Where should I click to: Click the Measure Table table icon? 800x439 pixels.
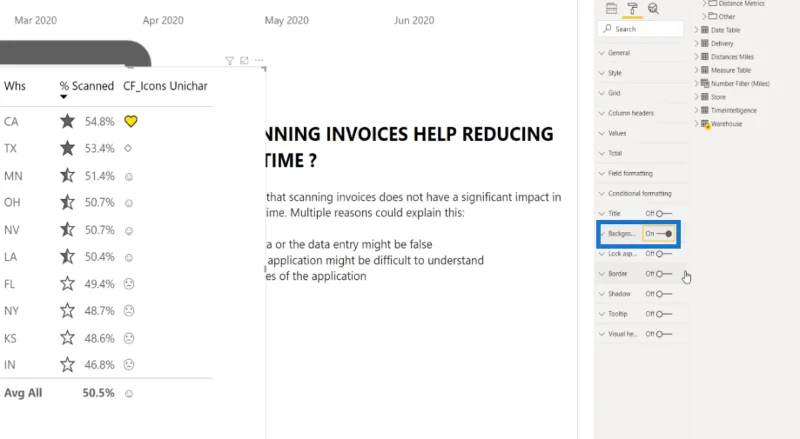[705, 70]
